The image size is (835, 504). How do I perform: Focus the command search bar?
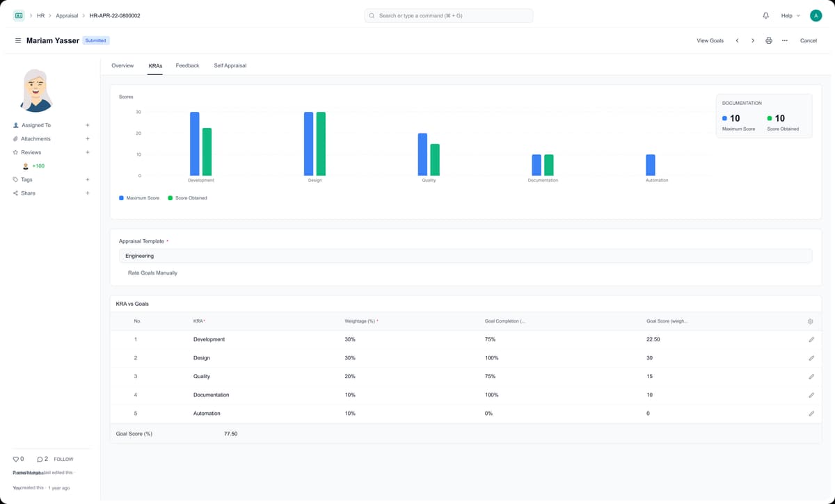pos(449,15)
